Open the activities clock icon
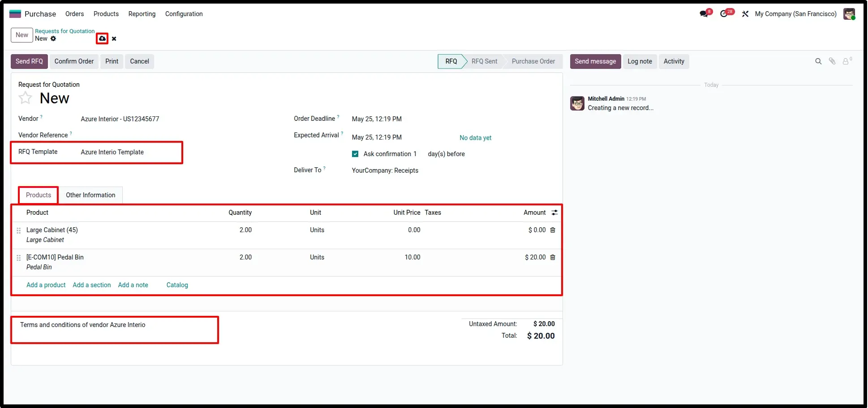The height and width of the screenshot is (408, 868). click(x=724, y=14)
